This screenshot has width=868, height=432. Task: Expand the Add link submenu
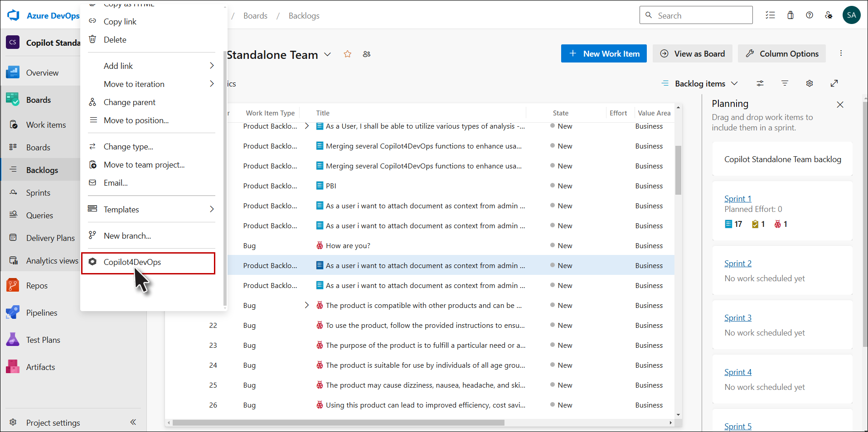point(212,66)
